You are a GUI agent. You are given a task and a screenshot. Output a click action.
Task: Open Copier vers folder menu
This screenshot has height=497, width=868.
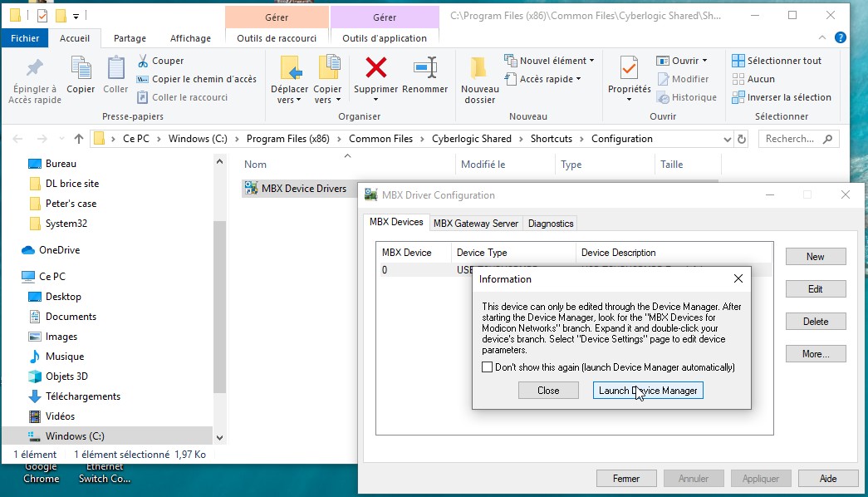[328, 80]
